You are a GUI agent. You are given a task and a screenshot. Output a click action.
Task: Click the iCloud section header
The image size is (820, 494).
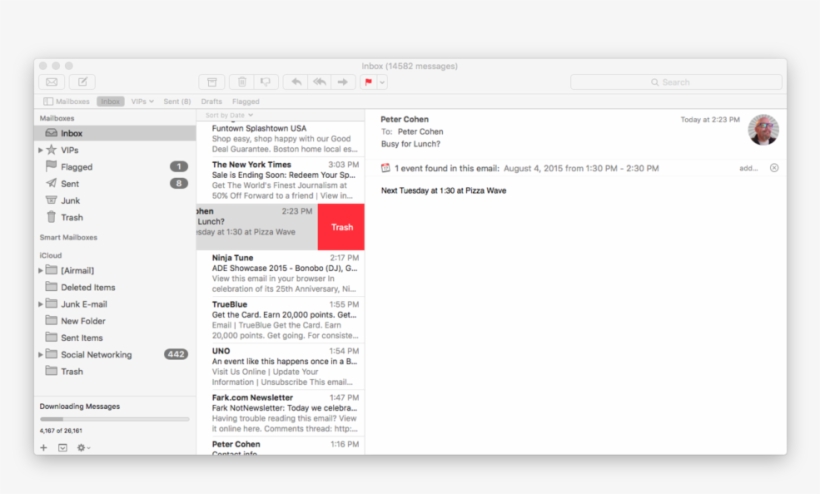51,255
